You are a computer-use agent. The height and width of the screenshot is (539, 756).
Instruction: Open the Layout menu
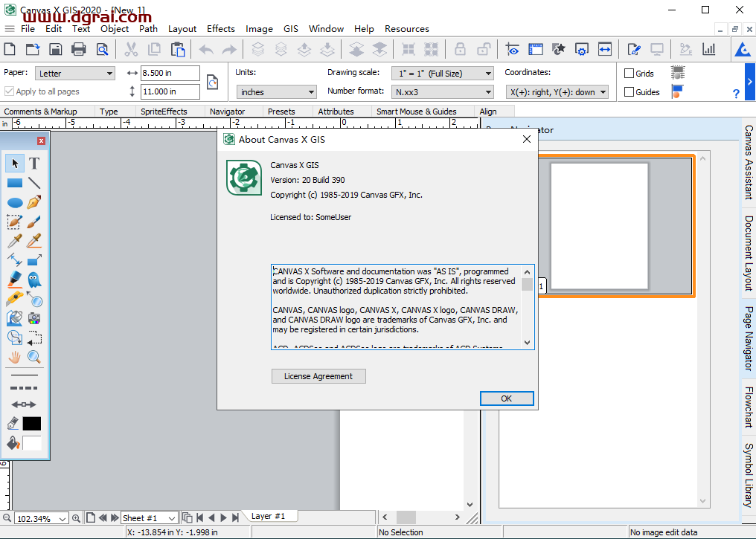click(182, 29)
